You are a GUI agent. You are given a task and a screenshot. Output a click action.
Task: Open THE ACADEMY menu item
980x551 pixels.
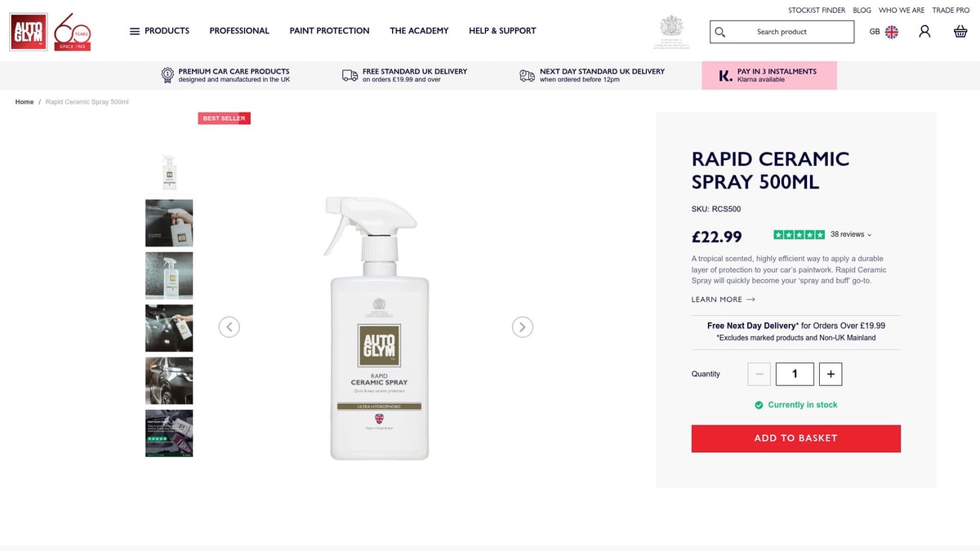419,31
